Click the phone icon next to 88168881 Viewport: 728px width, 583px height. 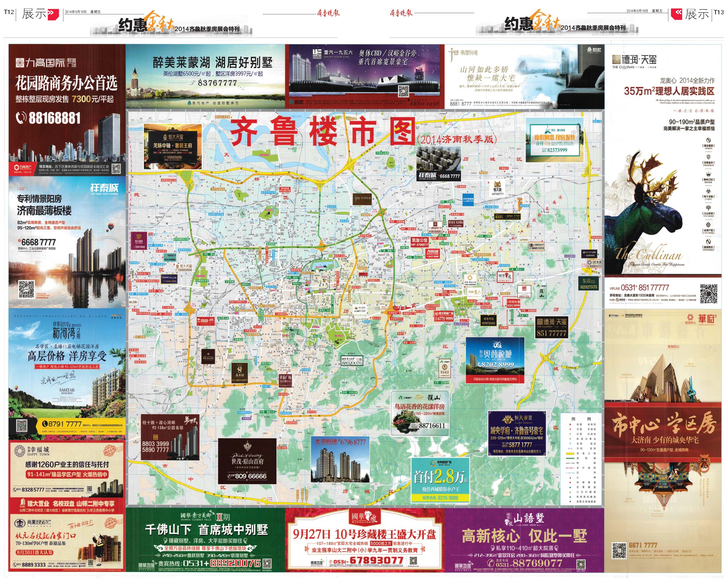tap(21, 118)
